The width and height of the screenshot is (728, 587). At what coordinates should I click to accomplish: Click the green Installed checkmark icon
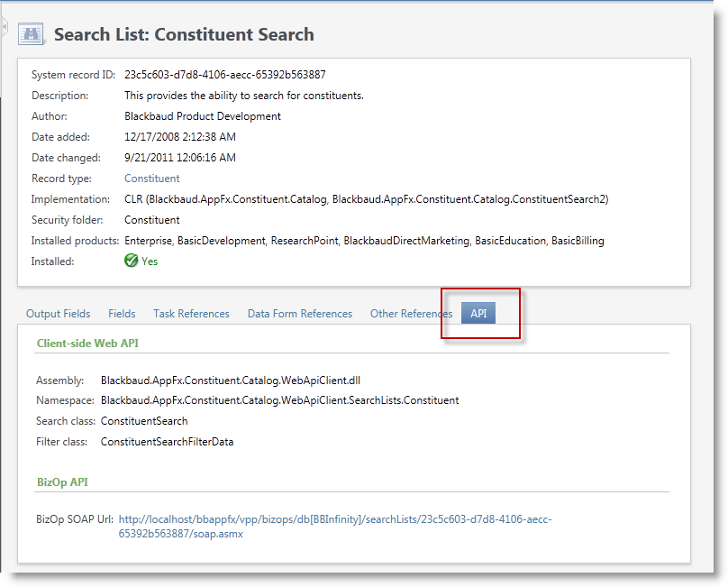[x=132, y=261]
